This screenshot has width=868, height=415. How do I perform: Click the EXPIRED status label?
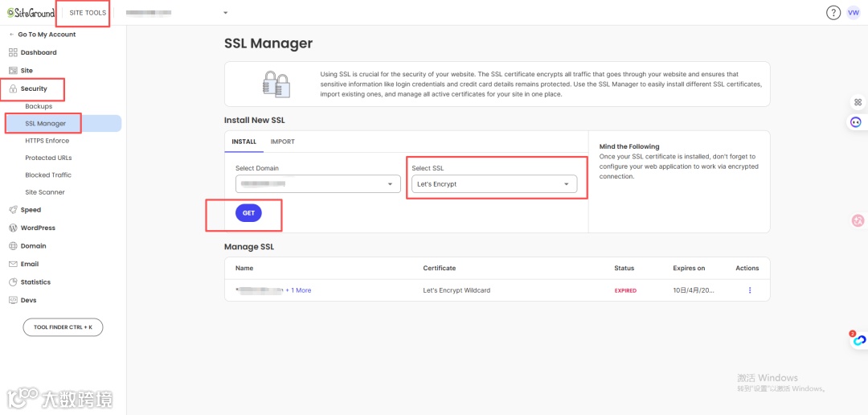pyautogui.click(x=625, y=290)
